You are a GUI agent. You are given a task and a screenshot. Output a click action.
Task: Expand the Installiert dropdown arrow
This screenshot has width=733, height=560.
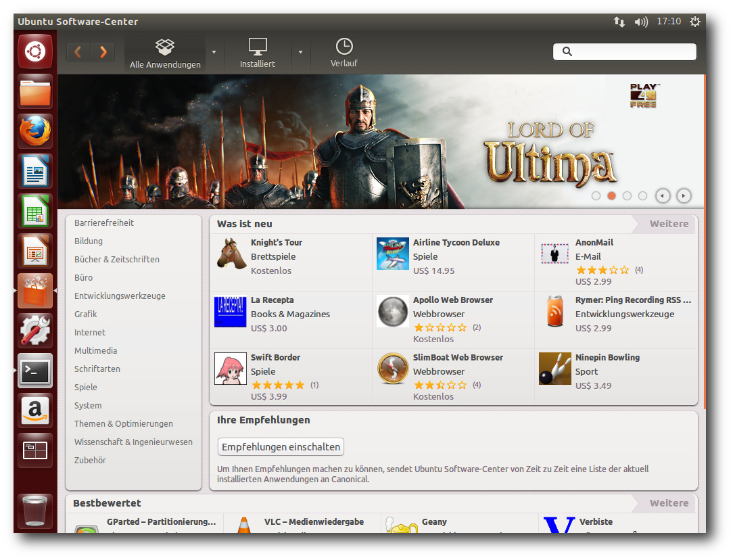[300, 52]
